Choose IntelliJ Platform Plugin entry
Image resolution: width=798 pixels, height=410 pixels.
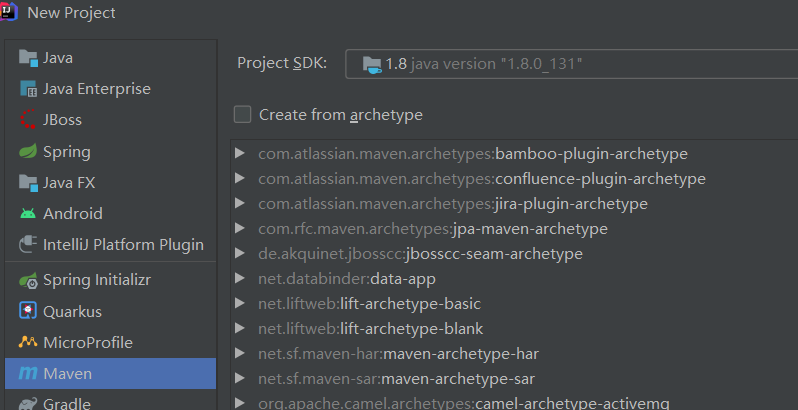(x=110, y=245)
